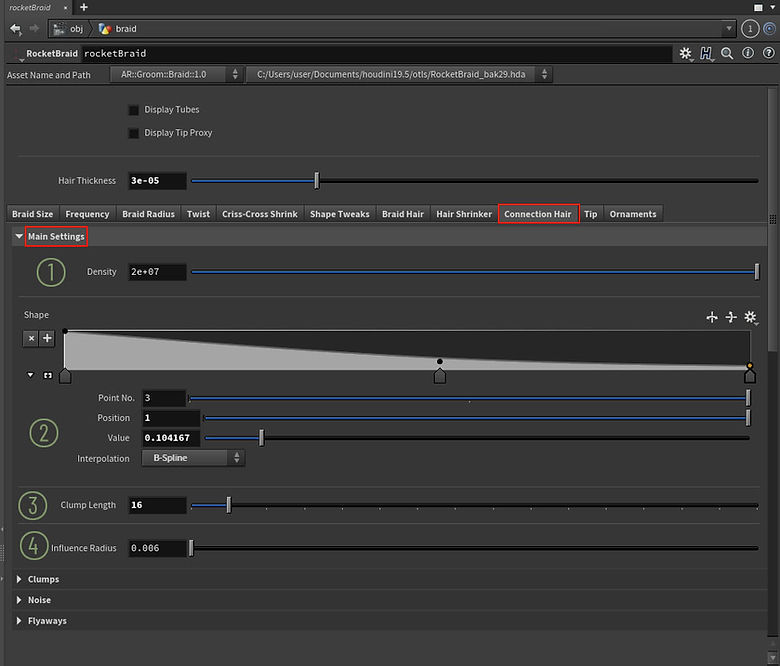Open ramp presets small down triangle
Screen dimensions: 780x666
[x=31, y=375]
